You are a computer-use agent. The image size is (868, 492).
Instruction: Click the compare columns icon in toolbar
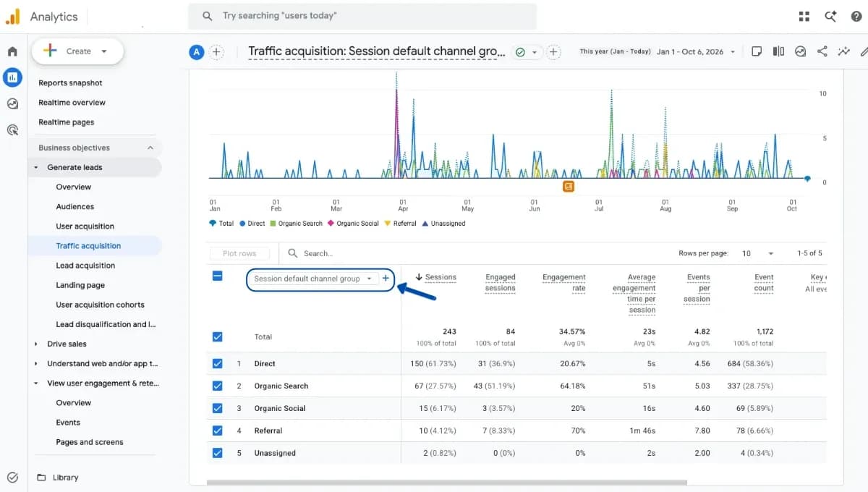click(x=778, y=51)
